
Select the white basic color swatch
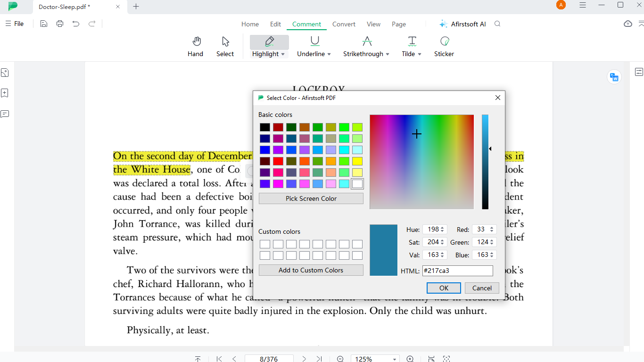pyautogui.click(x=357, y=184)
